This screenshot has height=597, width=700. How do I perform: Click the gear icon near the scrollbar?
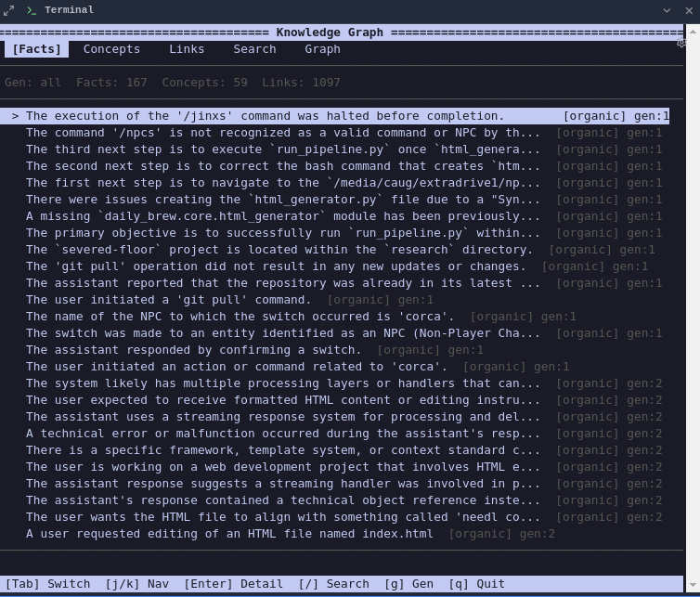click(x=681, y=43)
